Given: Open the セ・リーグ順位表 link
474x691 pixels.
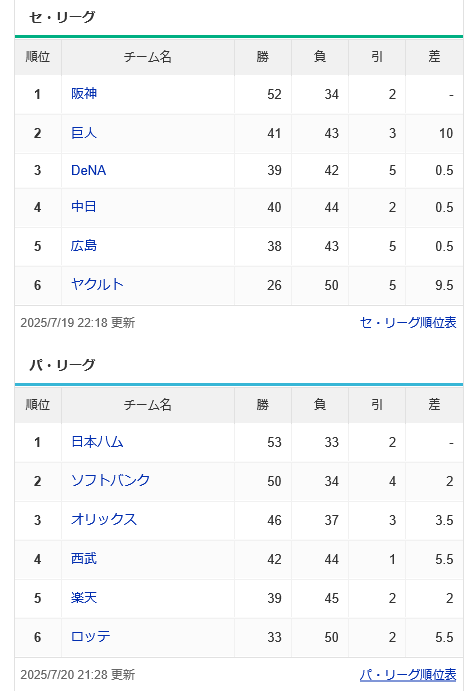Looking at the screenshot, I should (x=408, y=323).
